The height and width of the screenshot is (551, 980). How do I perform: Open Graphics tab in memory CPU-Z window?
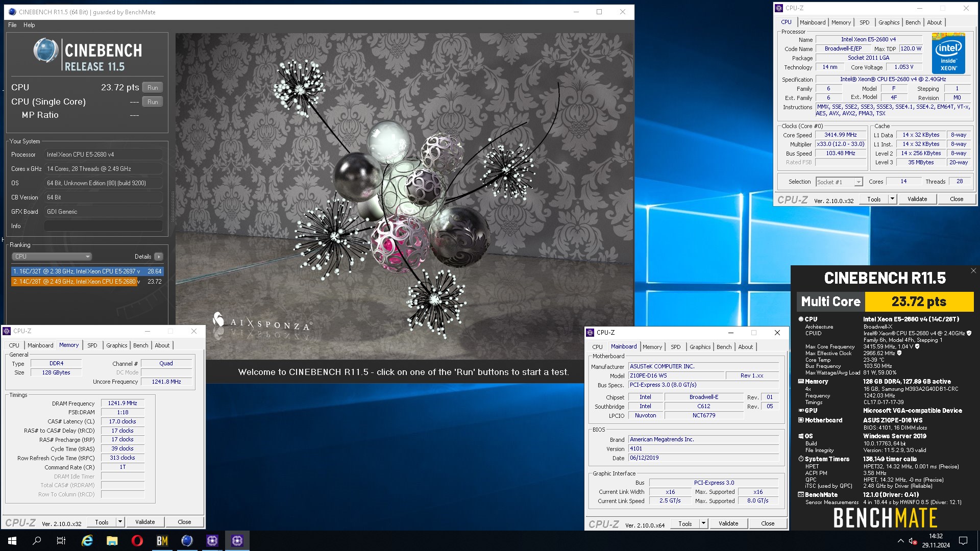116,345
